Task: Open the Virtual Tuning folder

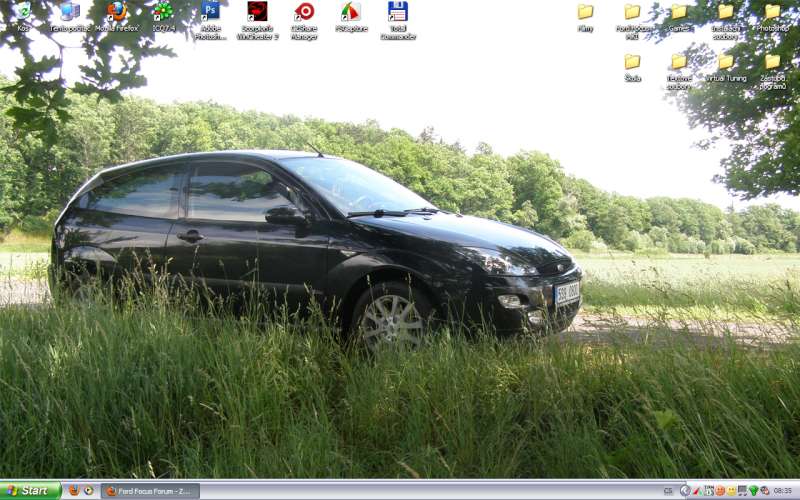Action: coord(725,62)
